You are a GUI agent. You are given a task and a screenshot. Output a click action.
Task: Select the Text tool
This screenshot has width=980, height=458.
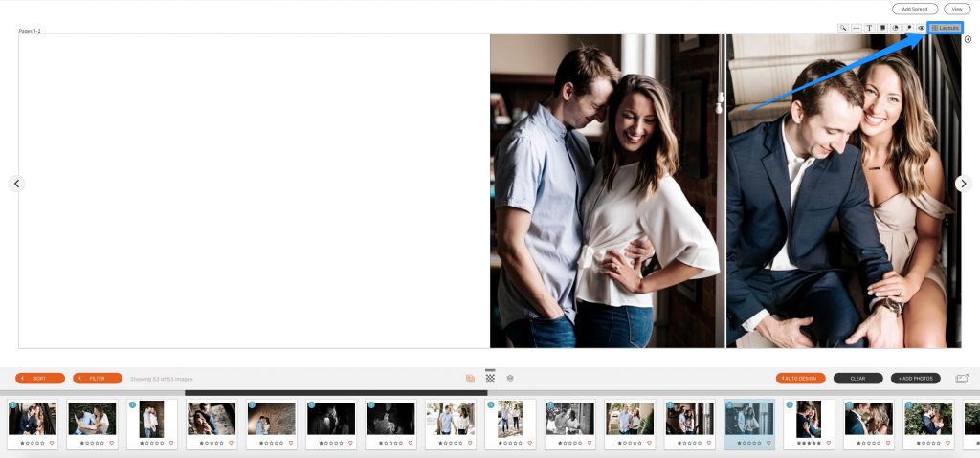coord(869,28)
